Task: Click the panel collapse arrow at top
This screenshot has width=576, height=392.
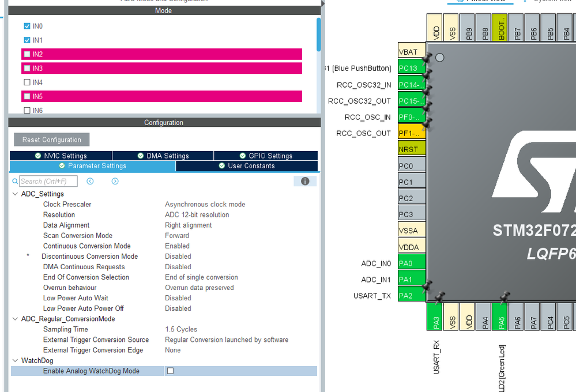Action: pyautogui.click(x=323, y=3)
